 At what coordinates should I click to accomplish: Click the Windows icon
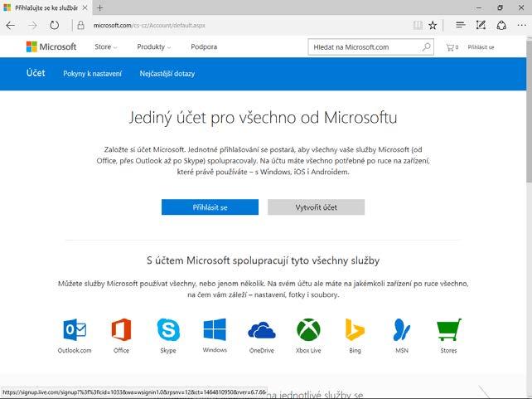pyautogui.click(x=215, y=329)
